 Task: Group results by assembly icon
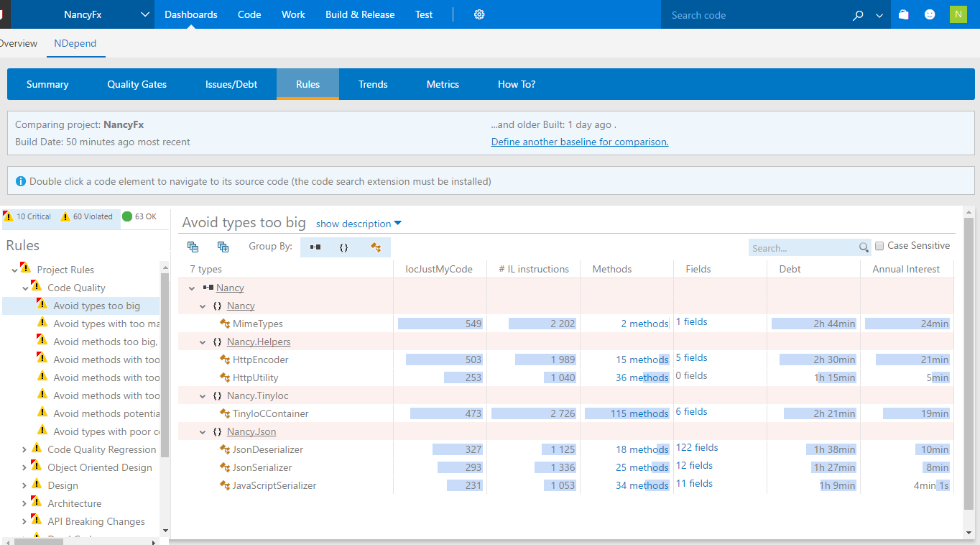point(315,247)
